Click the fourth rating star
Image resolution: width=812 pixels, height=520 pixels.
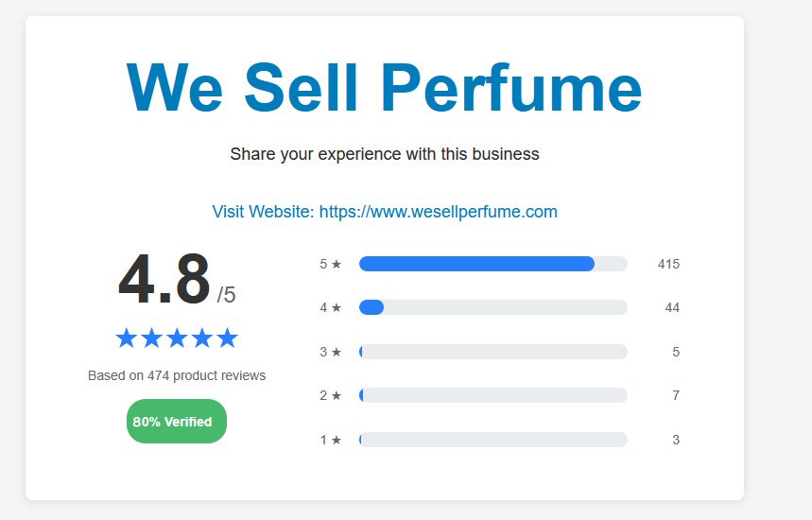click(x=201, y=338)
